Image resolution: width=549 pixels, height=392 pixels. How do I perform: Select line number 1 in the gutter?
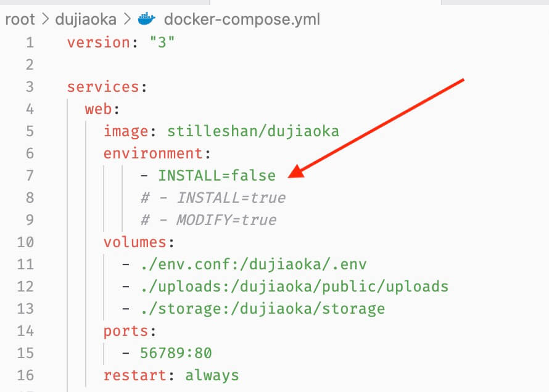pyautogui.click(x=30, y=43)
